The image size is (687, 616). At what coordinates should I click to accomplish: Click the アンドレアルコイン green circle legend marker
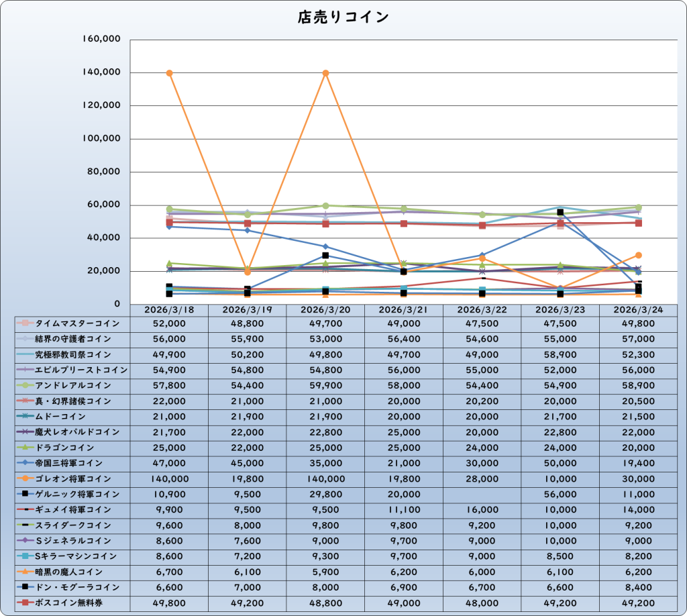(24, 386)
